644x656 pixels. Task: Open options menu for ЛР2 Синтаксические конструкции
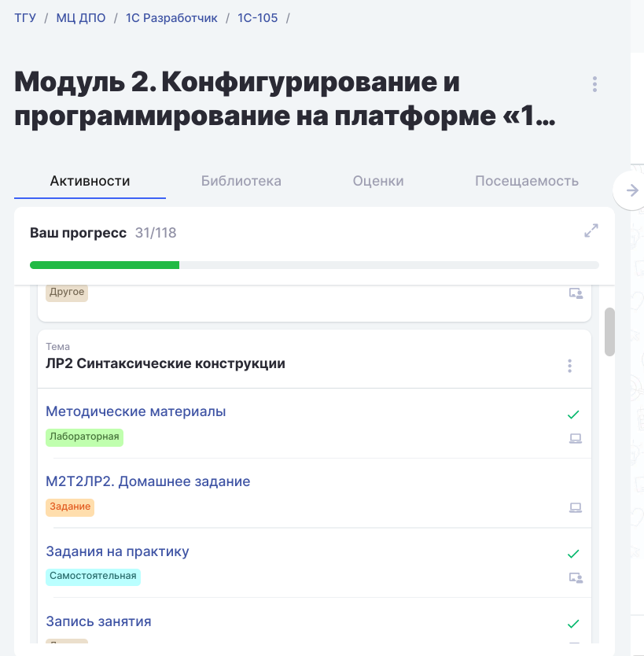click(x=569, y=366)
